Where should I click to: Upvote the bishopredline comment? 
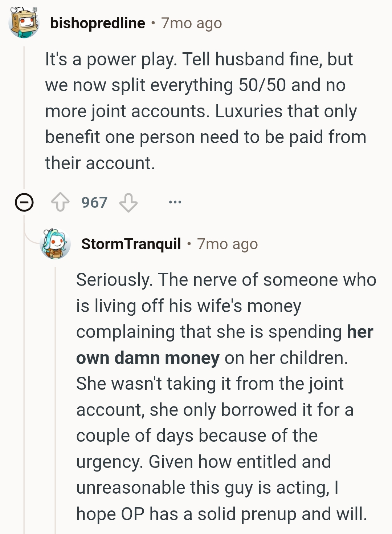click(60, 202)
